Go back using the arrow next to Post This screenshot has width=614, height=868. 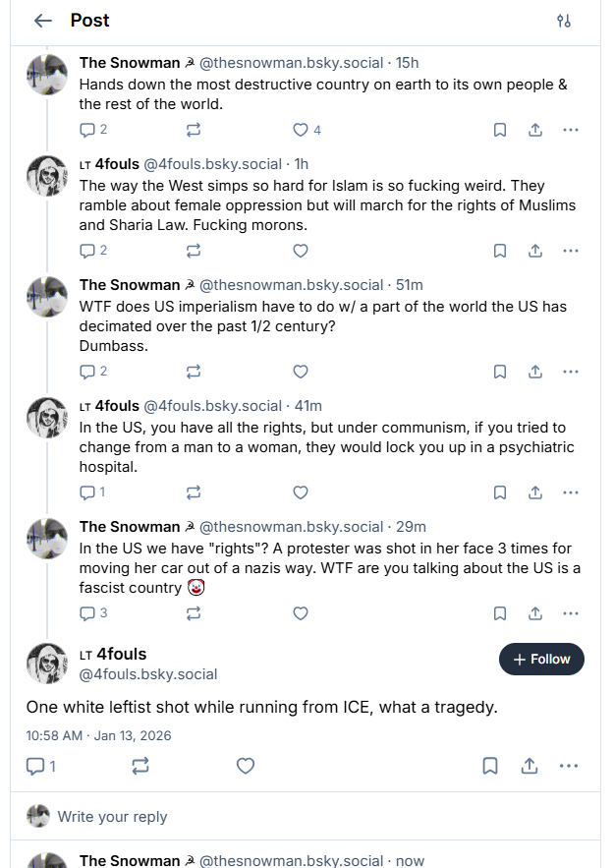pos(42,21)
